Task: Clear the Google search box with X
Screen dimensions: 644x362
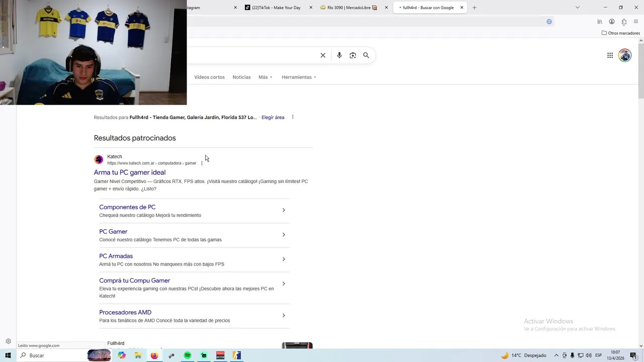Action: tap(323, 55)
